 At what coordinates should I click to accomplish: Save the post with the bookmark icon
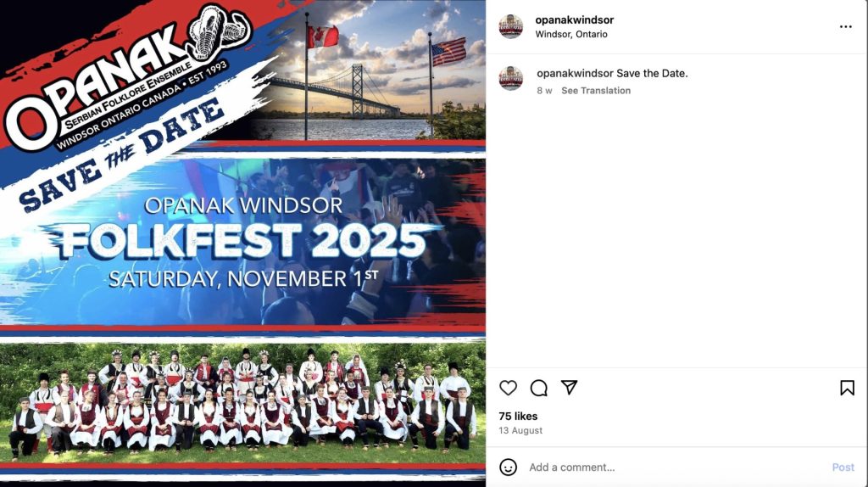click(x=847, y=388)
